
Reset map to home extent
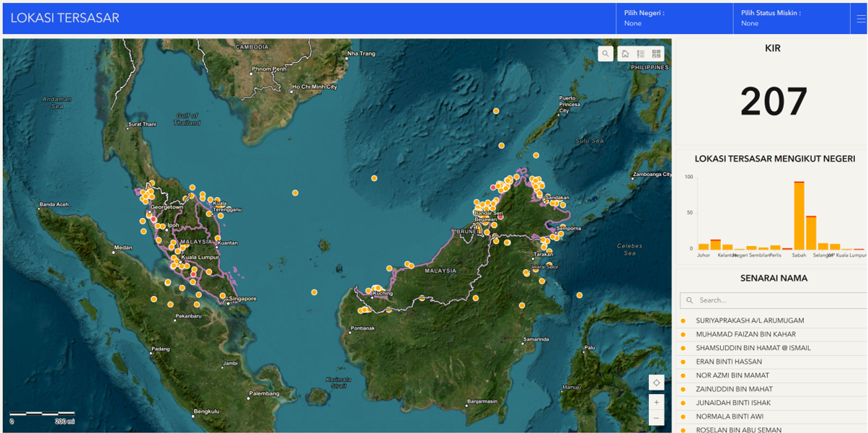(625, 53)
